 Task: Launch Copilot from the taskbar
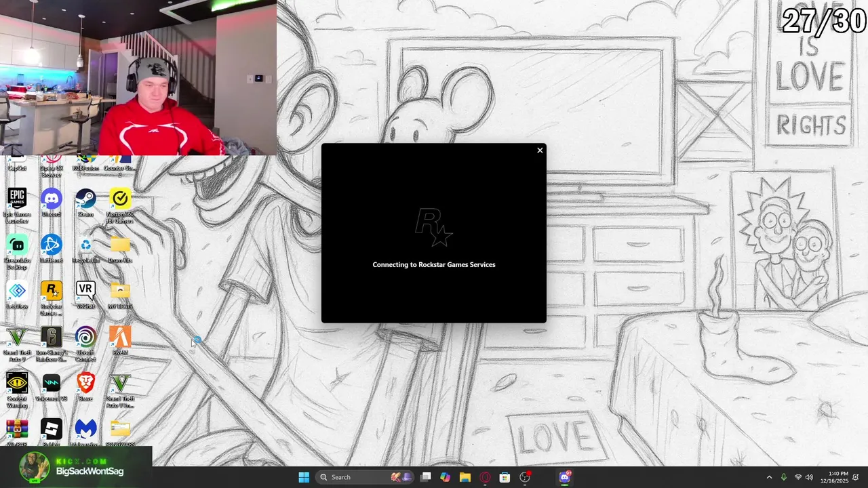(445, 477)
